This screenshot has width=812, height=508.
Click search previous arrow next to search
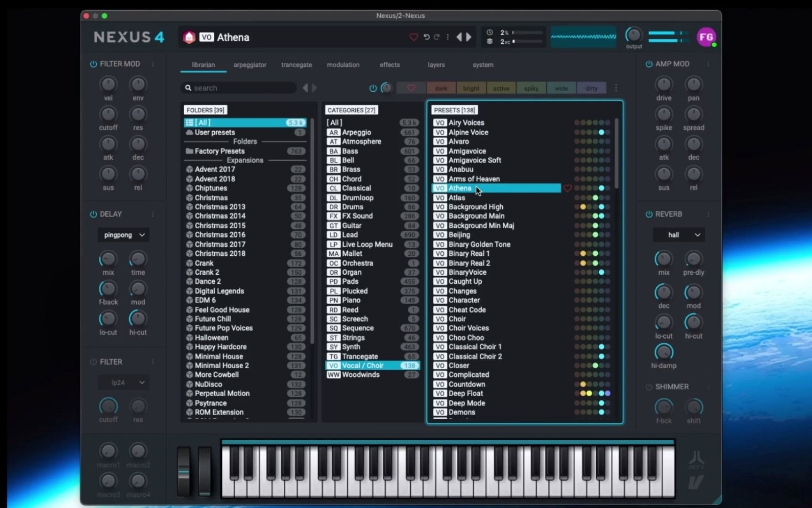click(x=305, y=88)
